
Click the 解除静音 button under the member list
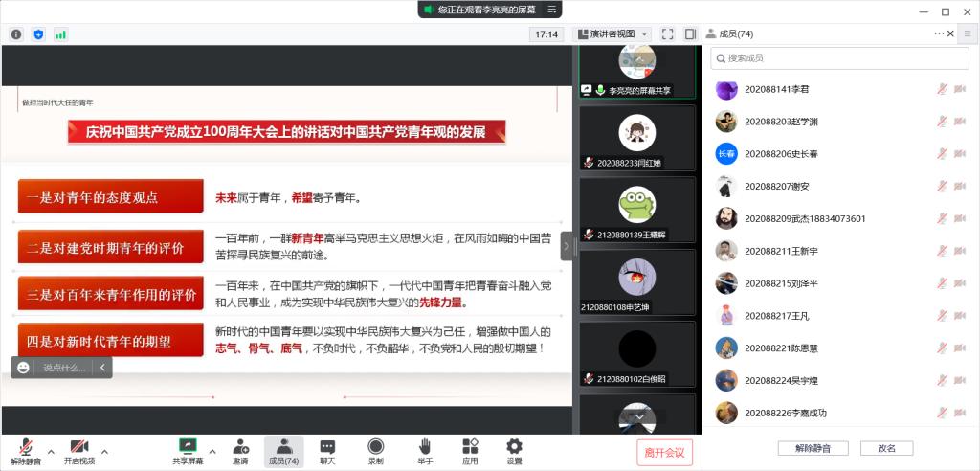point(813,448)
